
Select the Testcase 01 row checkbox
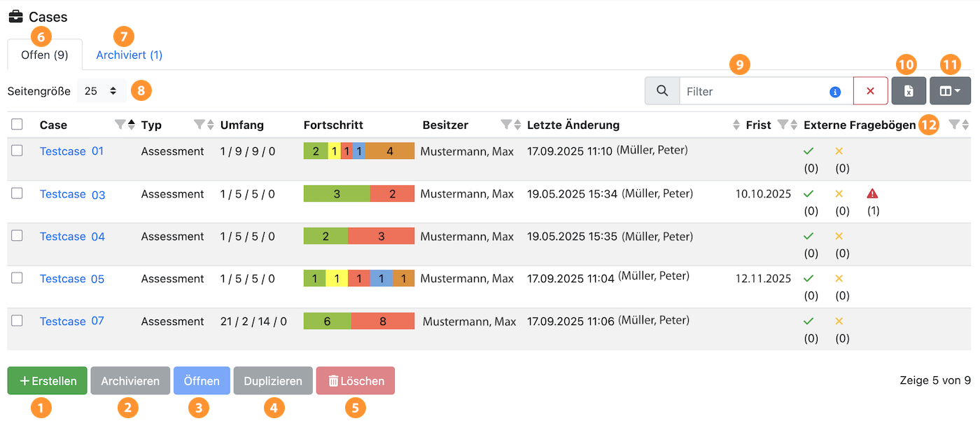point(17,151)
